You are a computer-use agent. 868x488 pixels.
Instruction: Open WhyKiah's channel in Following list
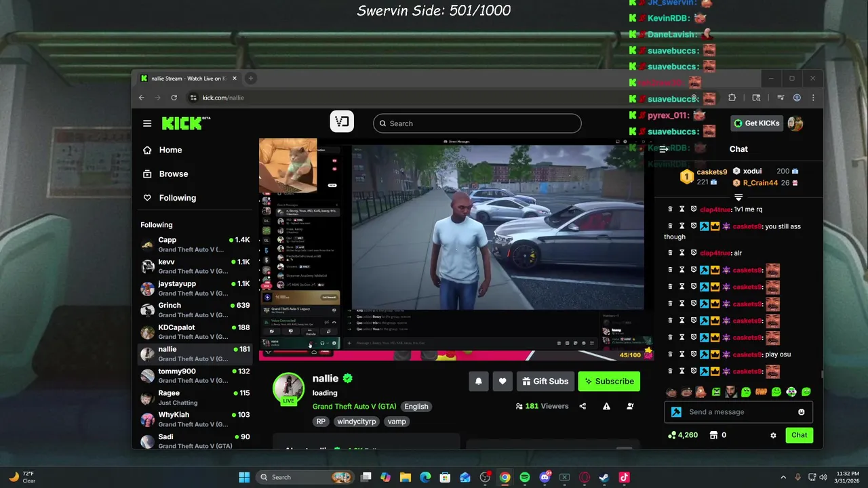(195, 419)
